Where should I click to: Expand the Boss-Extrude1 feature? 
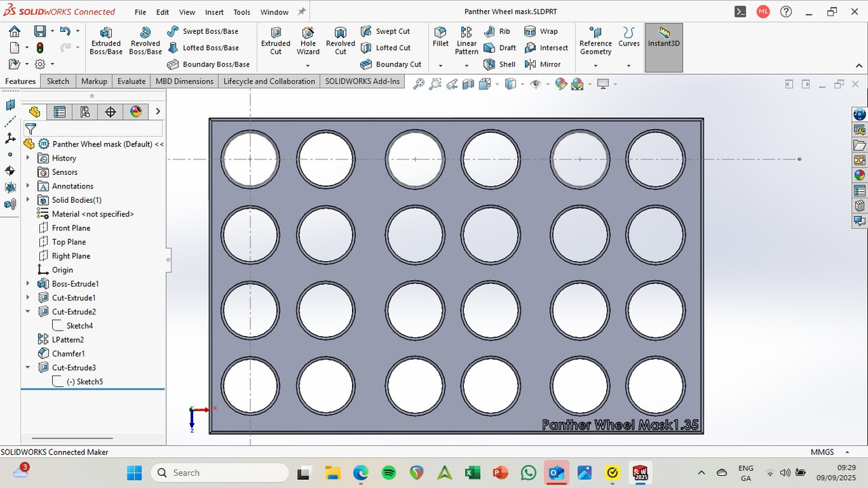pos(28,284)
